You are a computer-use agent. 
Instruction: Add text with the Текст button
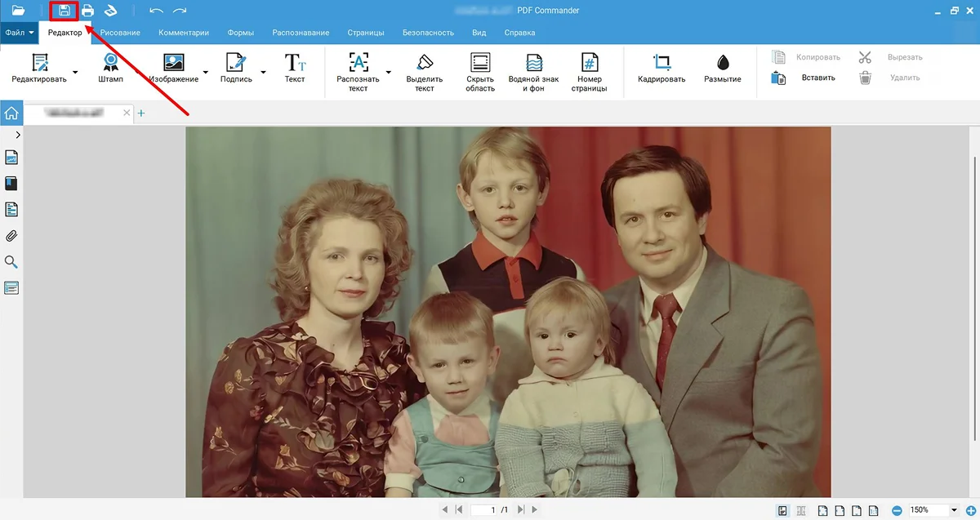point(295,68)
